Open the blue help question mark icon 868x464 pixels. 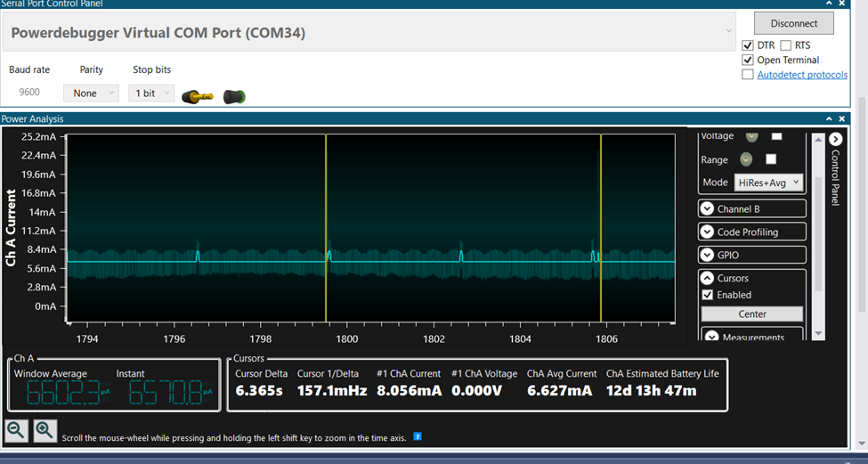pyautogui.click(x=418, y=437)
